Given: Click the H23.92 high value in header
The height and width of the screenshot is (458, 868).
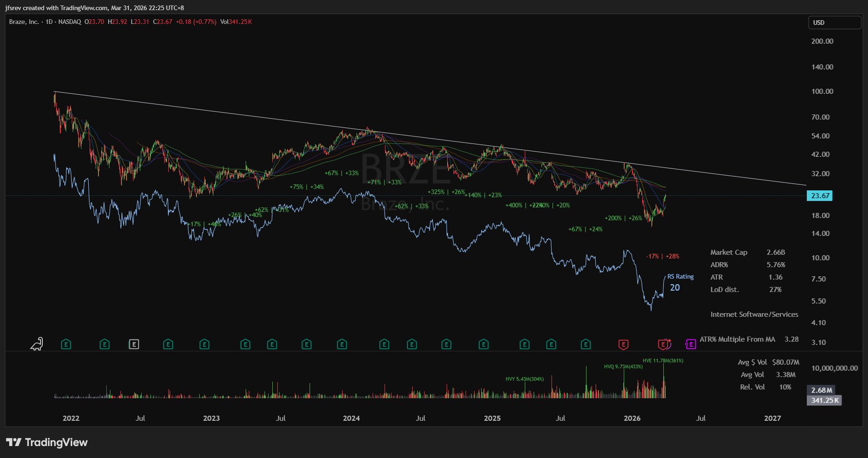Looking at the screenshot, I should 117,22.
